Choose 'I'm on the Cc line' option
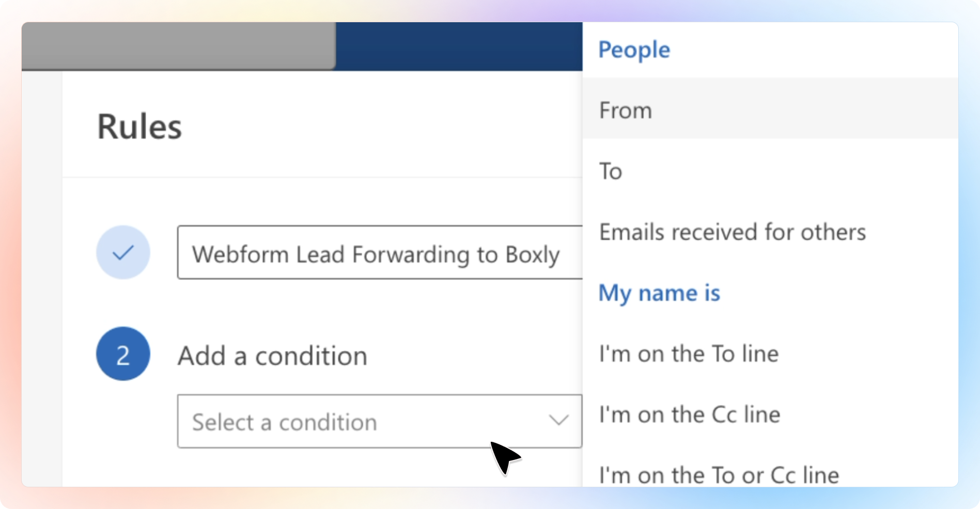This screenshot has height=509, width=980. click(690, 414)
